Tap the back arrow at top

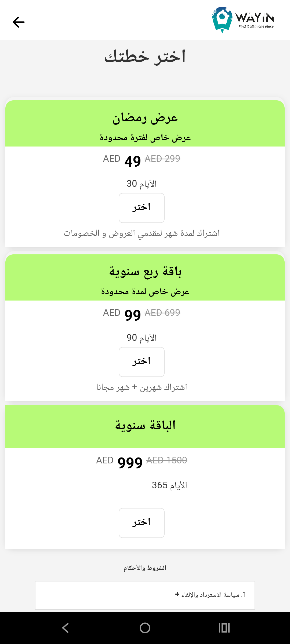(19, 22)
